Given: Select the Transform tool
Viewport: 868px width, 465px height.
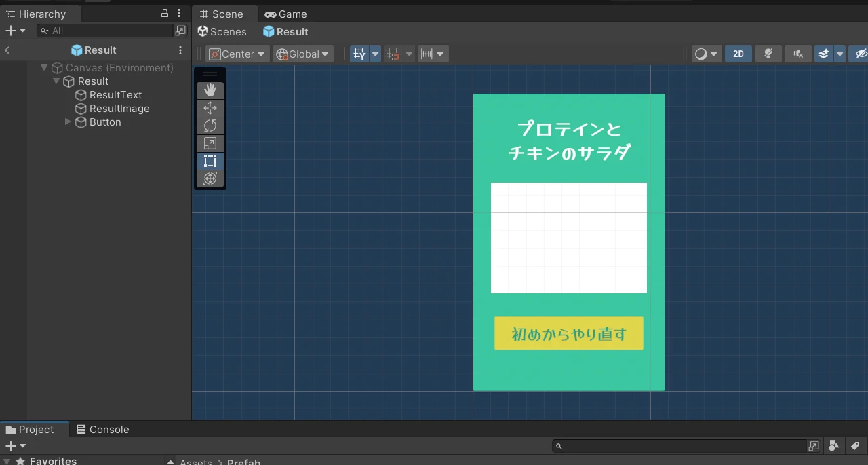Looking at the screenshot, I should pos(210,179).
